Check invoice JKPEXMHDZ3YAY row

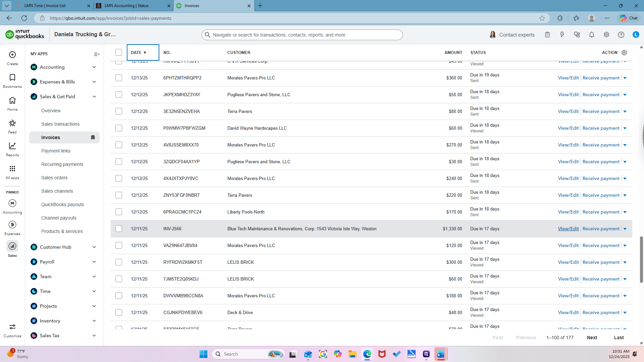tap(119, 95)
